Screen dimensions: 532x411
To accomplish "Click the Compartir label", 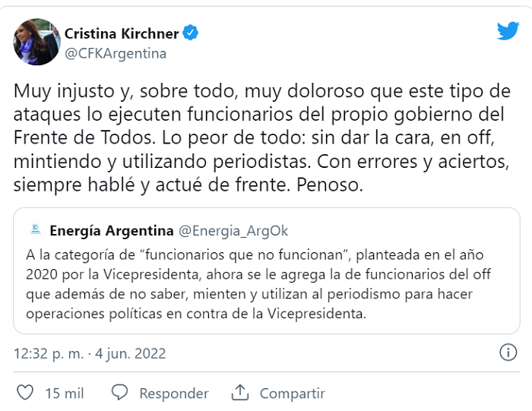I will pos(292,394).
